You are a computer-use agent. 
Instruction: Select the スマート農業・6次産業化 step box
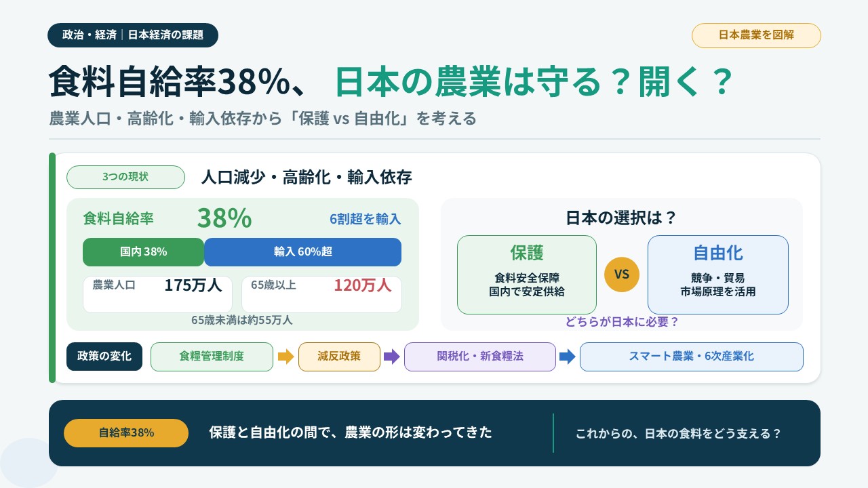pyautogui.click(x=692, y=357)
